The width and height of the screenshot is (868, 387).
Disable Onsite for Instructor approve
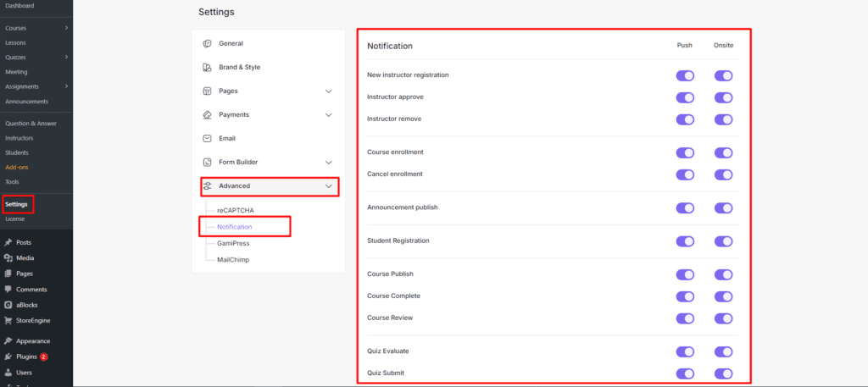[724, 98]
